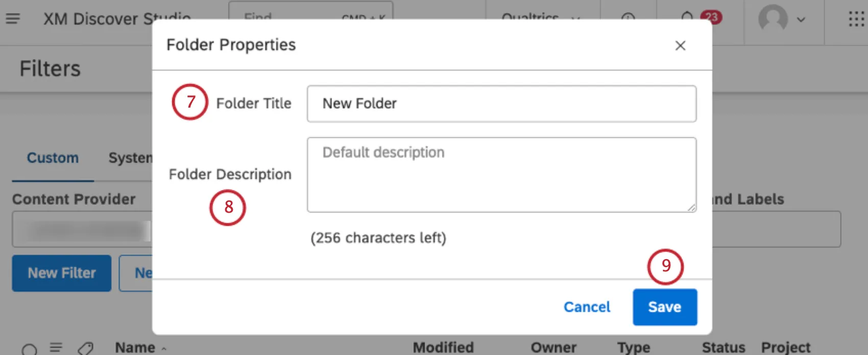Click the tag label icon above Name column
868x355 pixels.
[85, 348]
